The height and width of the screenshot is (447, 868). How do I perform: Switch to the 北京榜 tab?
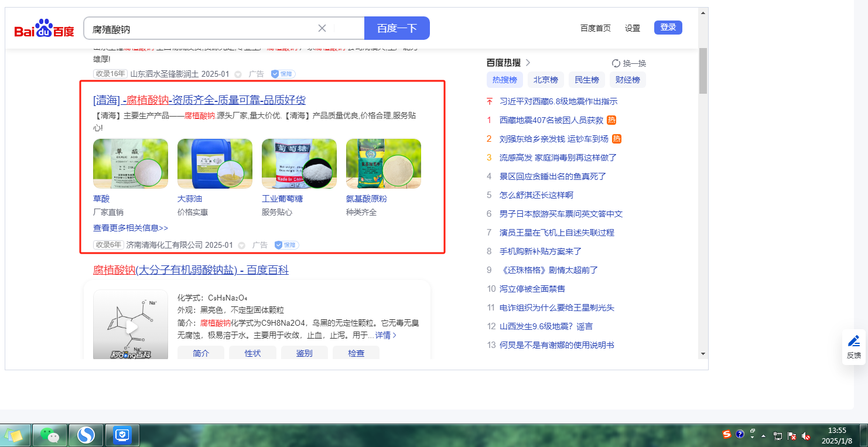coord(546,80)
